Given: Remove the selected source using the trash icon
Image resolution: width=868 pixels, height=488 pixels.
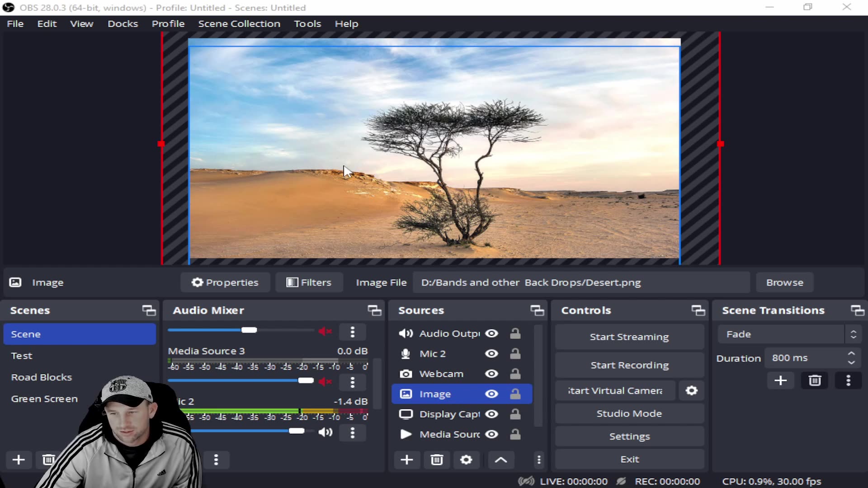Looking at the screenshot, I should tap(436, 460).
